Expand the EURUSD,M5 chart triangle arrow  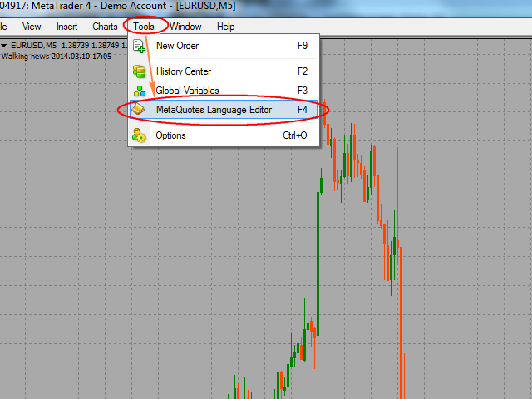(4, 46)
